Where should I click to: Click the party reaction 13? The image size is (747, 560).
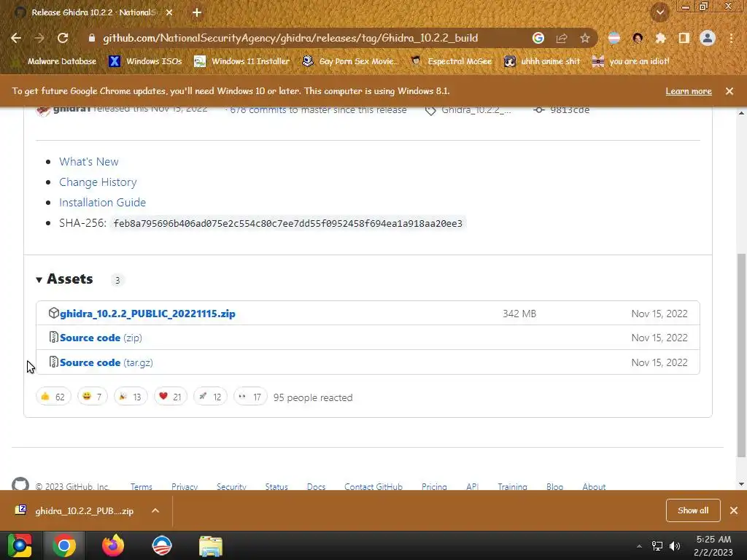click(131, 397)
